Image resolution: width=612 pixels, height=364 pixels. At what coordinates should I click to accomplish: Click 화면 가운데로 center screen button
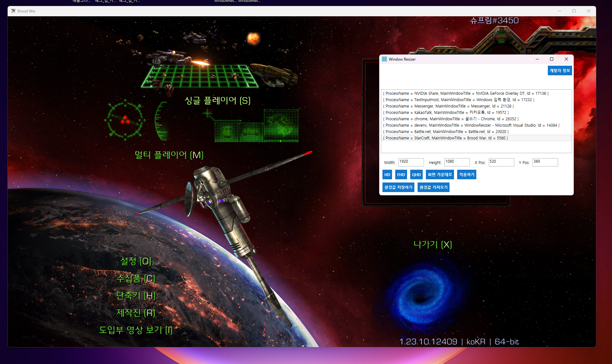pos(440,175)
